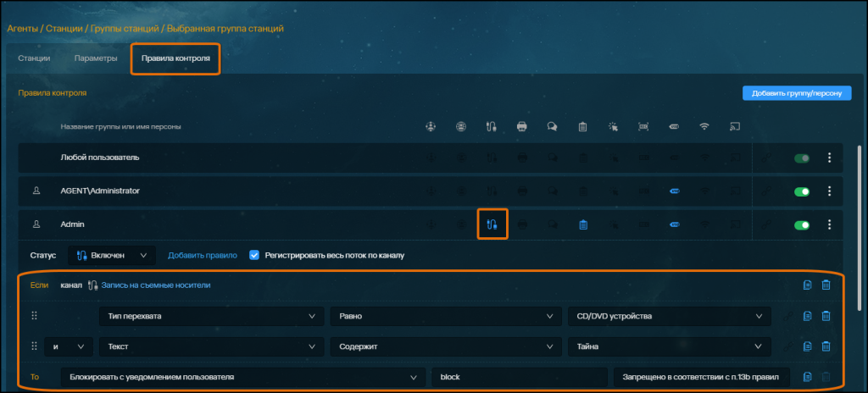Viewport: 868px width, 393px height.
Task: Select Admin's blue clipboard channel icon
Action: [582, 224]
